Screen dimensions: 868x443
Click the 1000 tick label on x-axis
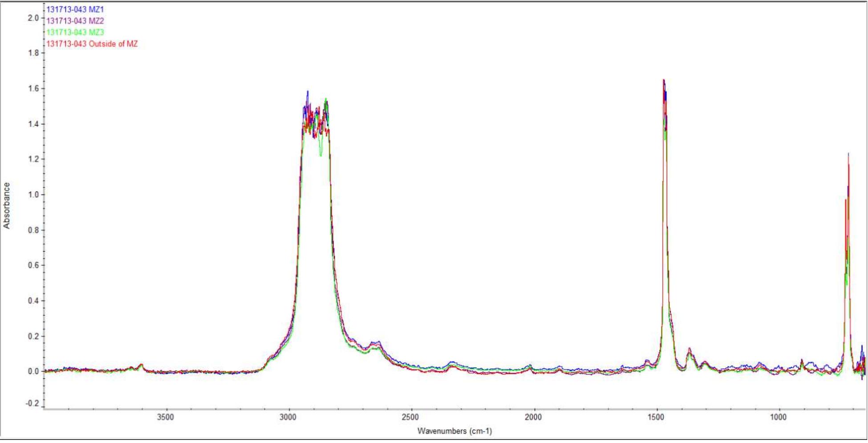(x=779, y=417)
